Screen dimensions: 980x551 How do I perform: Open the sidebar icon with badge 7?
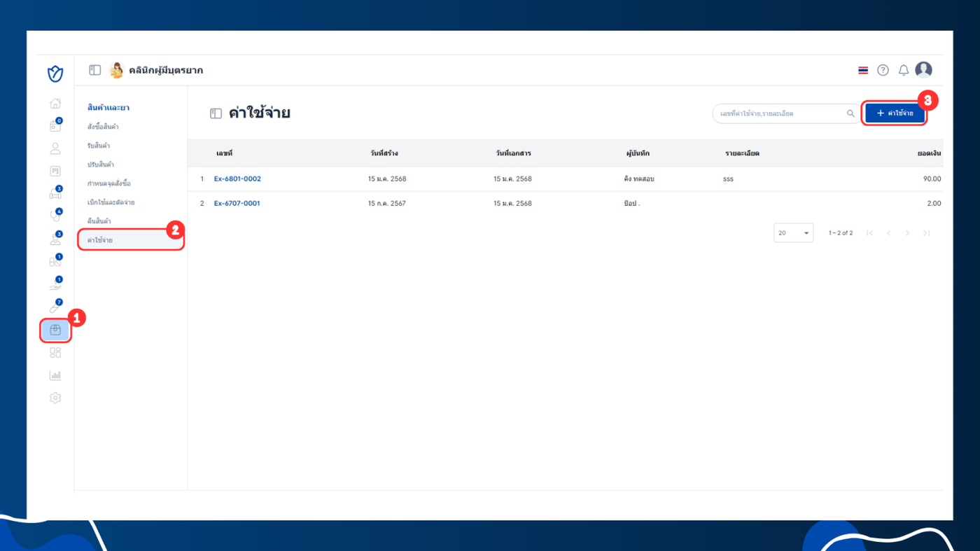click(55, 307)
